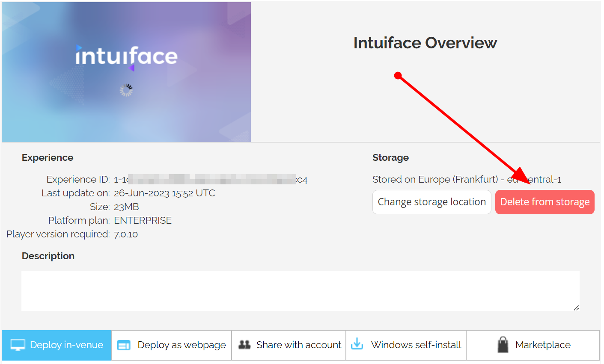Open the Windows self-install label
The height and width of the screenshot is (364, 604).
(x=416, y=345)
